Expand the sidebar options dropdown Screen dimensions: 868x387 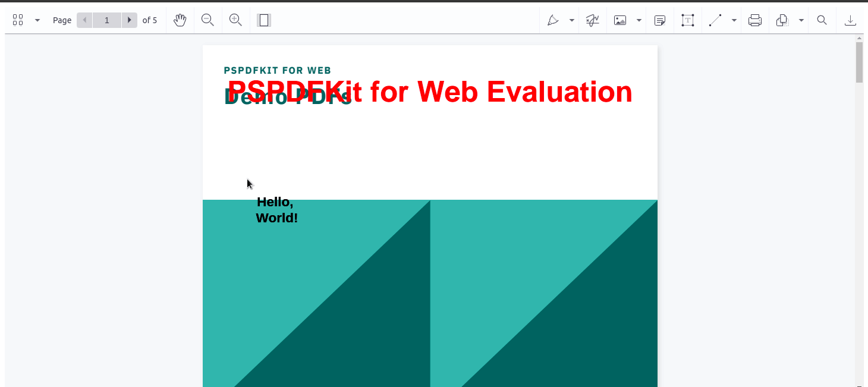[x=37, y=20]
